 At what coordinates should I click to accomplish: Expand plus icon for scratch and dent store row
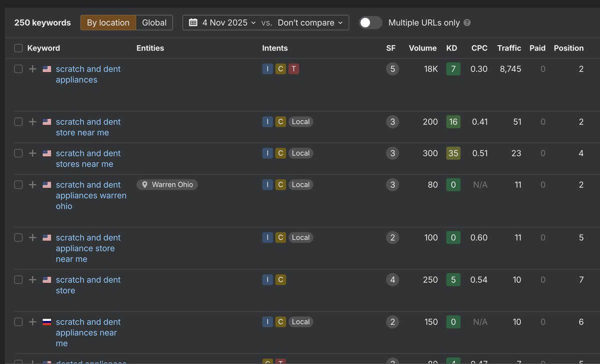tap(32, 279)
